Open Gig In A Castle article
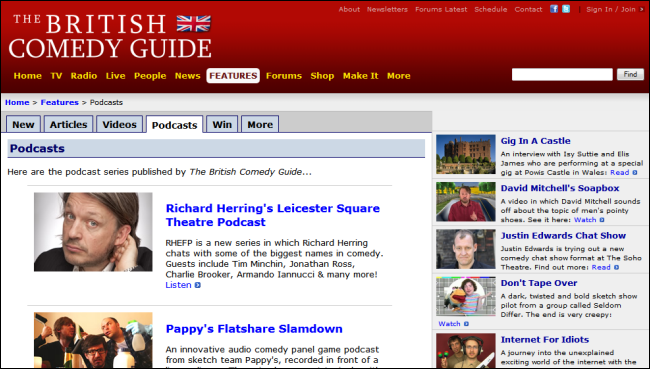 535,141
